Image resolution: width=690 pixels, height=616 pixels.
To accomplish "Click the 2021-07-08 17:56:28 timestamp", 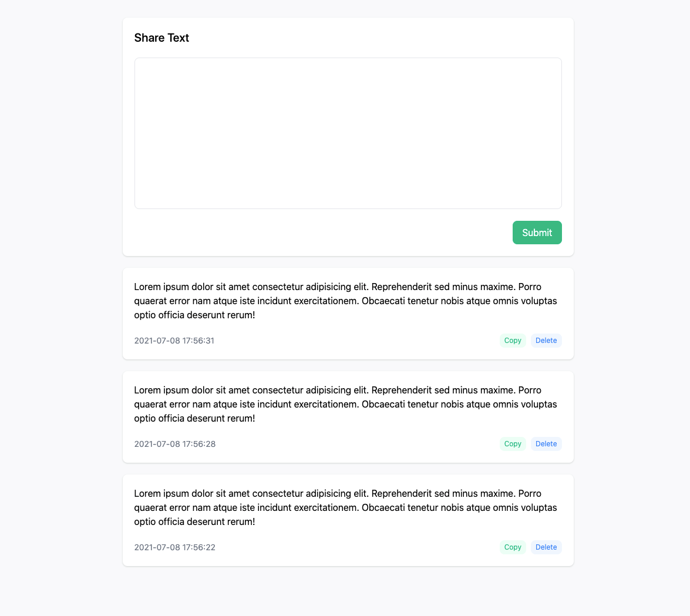I will [175, 444].
